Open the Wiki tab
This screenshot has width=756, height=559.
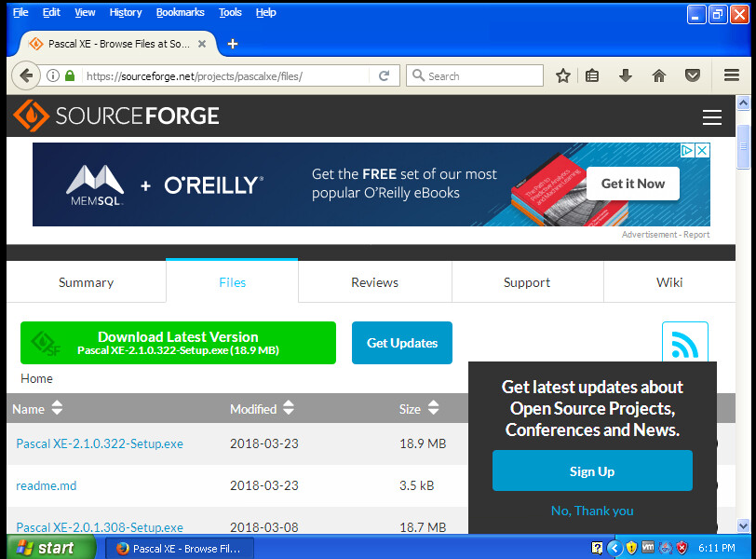pos(669,282)
